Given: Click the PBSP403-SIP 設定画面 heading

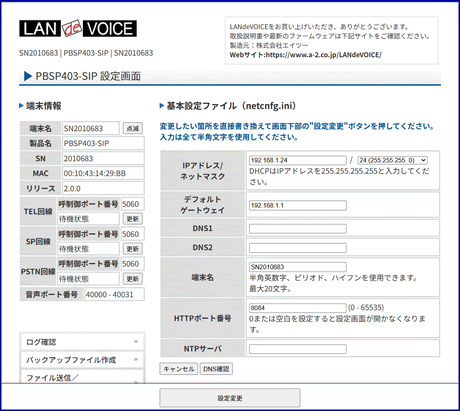Looking at the screenshot, I should coord(88,76).
